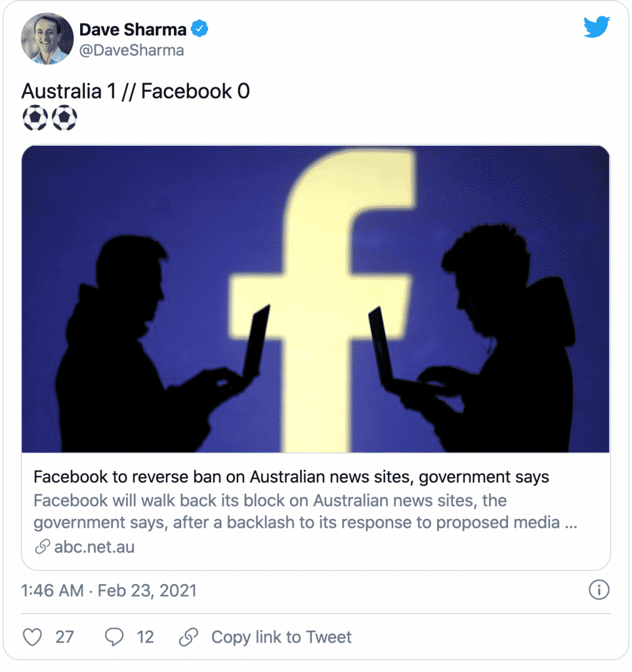Click the article headline about Facebook reversing ban
Viewport: 632px width, 672px height.
coord(291,476)
